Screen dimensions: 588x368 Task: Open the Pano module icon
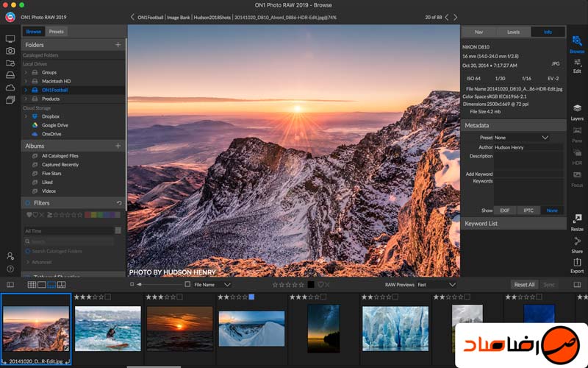pos(577,135)
